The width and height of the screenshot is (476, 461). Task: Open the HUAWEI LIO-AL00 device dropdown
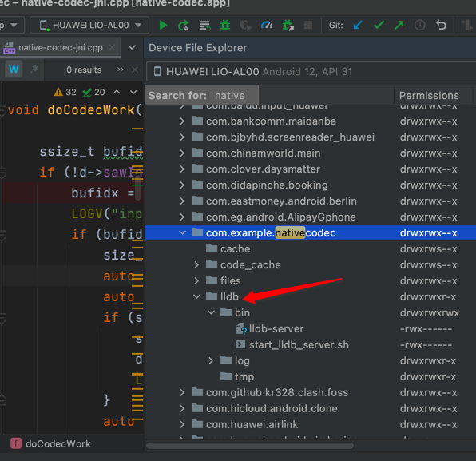[x=89, y=26]
